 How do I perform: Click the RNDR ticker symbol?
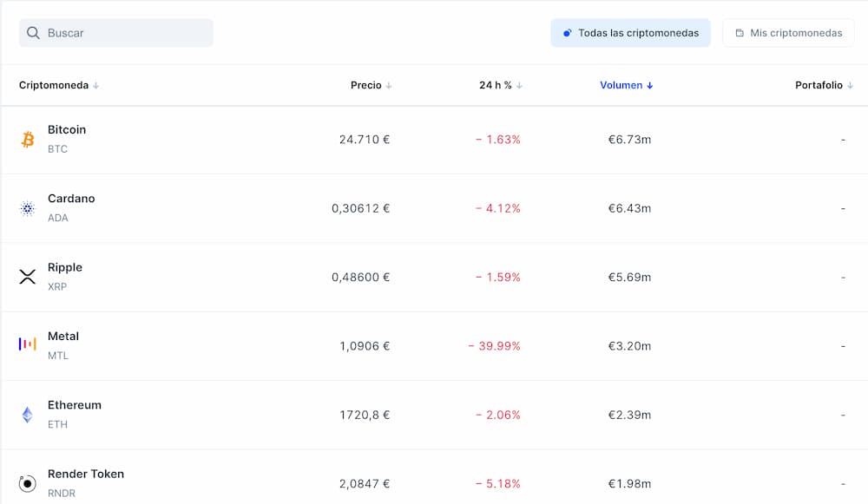[x=62, y=493]
